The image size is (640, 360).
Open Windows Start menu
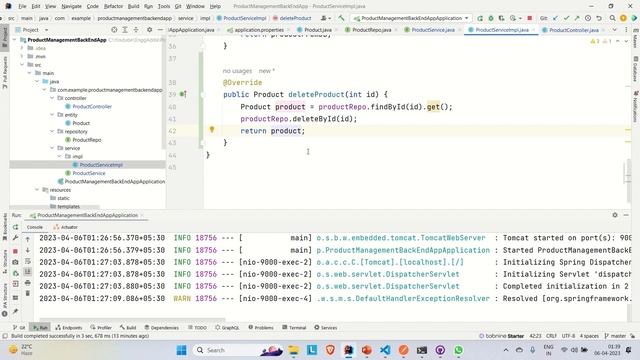coord(182,350)
